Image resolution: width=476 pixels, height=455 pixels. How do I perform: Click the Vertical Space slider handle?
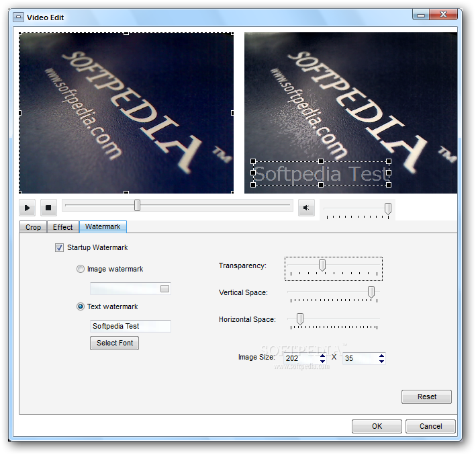click(371, 292)
